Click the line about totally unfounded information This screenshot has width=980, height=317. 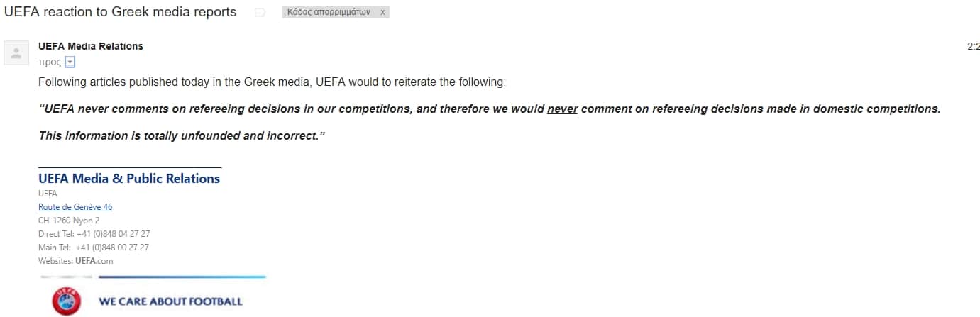(x=182, y=135)
